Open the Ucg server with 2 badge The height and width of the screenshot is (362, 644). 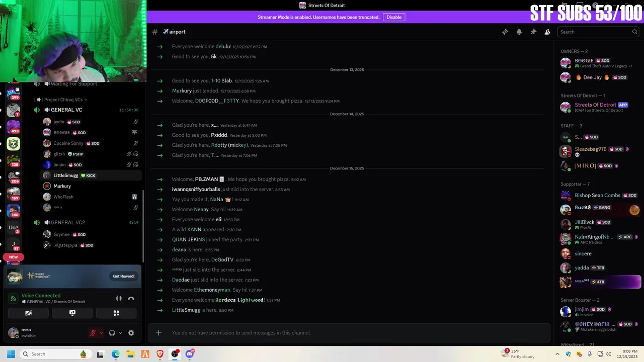[x=14, y=228]
